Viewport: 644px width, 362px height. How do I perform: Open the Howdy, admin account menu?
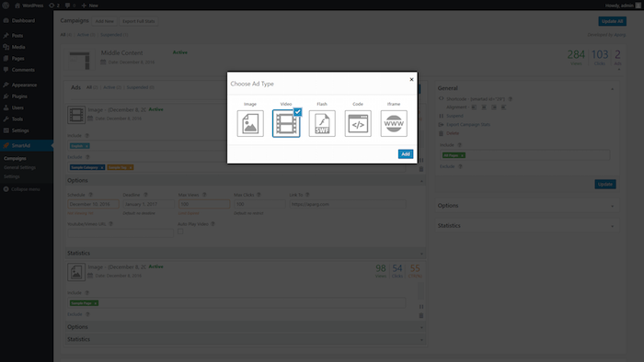point(623,6)
